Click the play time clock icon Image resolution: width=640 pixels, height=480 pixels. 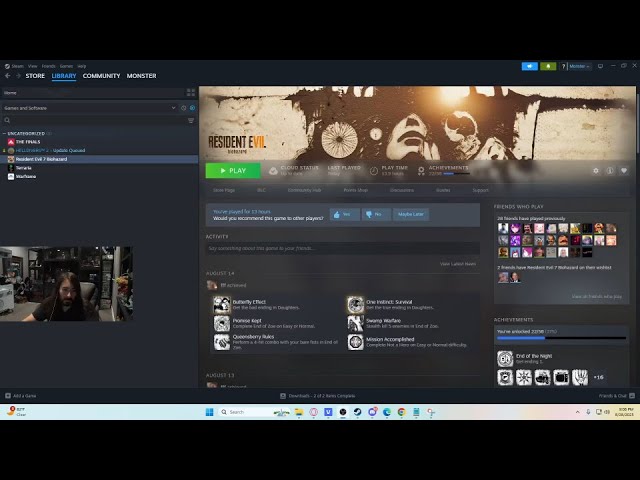(374, 171)
